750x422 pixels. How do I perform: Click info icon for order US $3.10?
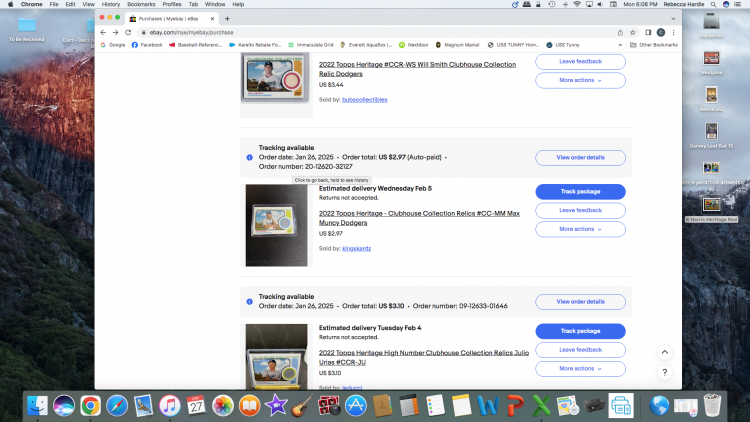(249, 302)
